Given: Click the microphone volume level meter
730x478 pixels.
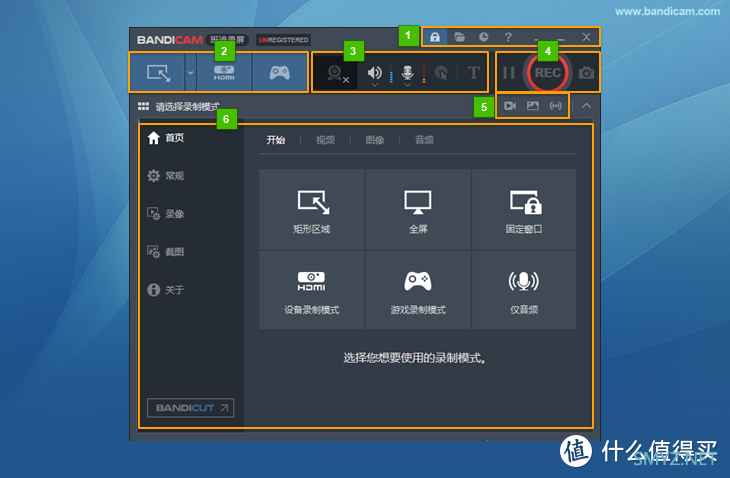Looking at the screenshot, I should pos(424,73).
